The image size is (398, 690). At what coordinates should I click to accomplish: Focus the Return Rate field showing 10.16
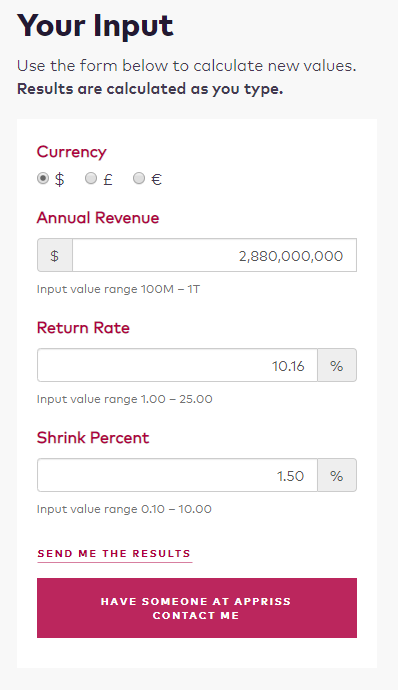[x=177, y=365]
